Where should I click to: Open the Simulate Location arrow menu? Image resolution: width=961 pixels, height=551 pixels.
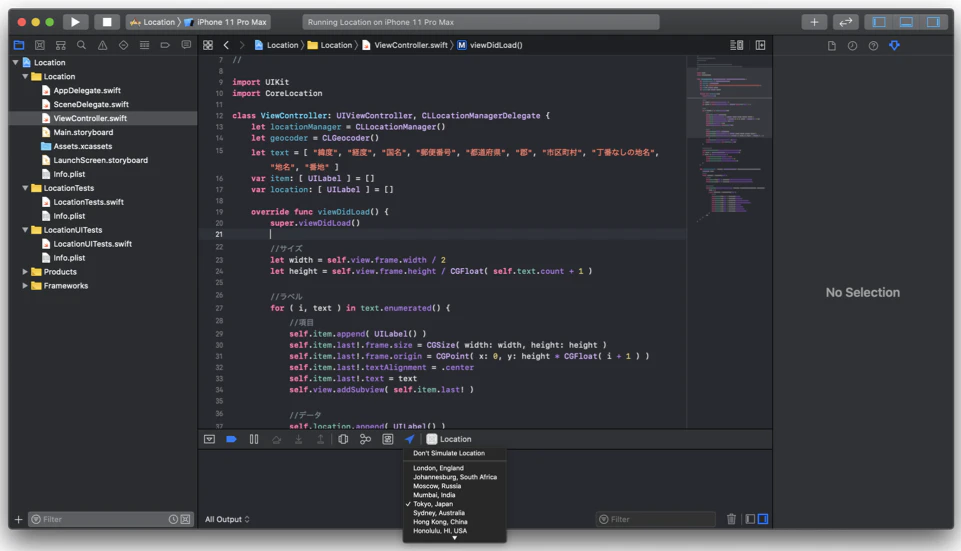click(x=409, y=439)
